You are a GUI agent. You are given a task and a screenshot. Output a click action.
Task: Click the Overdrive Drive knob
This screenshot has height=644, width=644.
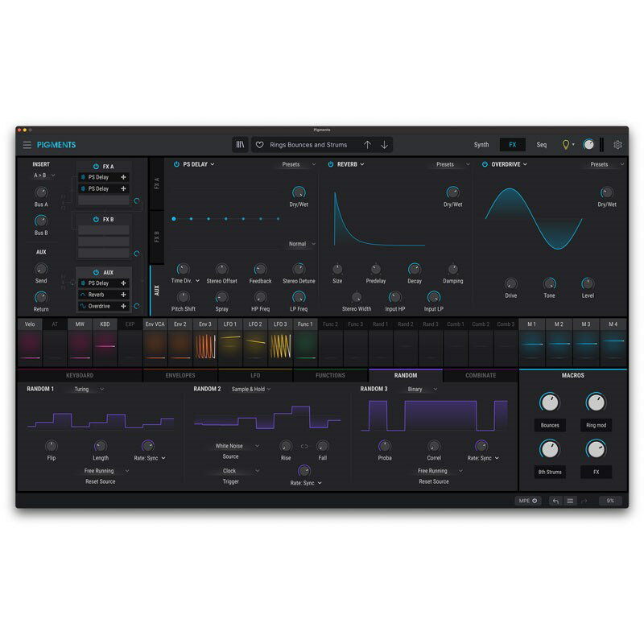(x=510, y=284)
